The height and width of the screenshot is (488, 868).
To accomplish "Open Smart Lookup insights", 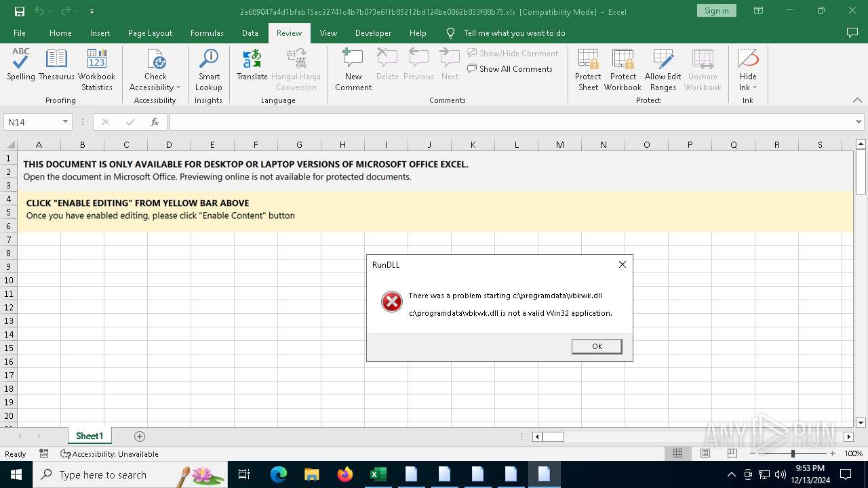I will (209, 69).
